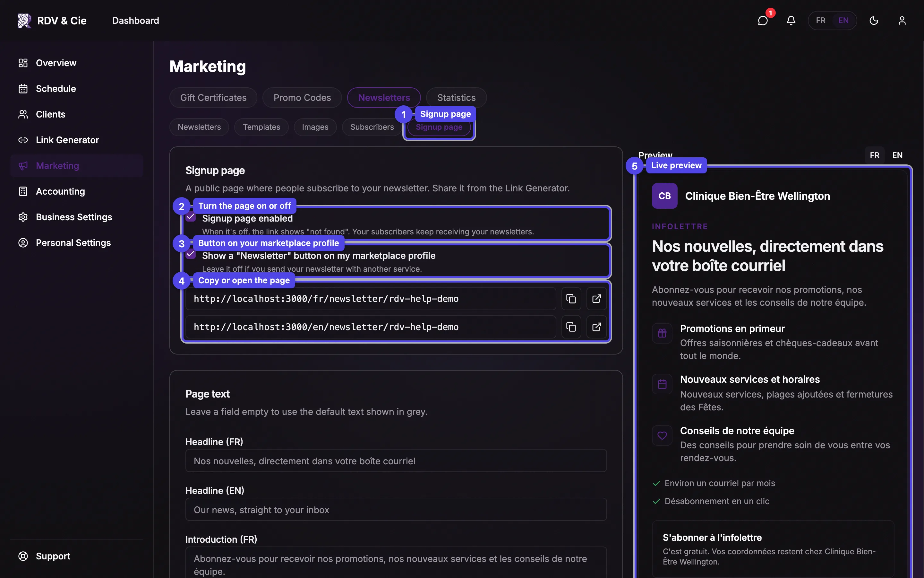Show the preview in FR

[x=874, y=155]
